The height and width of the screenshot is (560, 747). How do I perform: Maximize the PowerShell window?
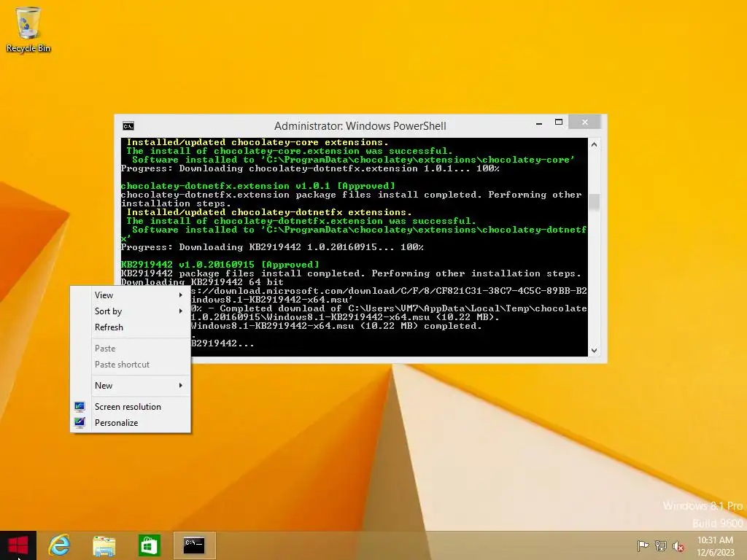tap(559, 122)
